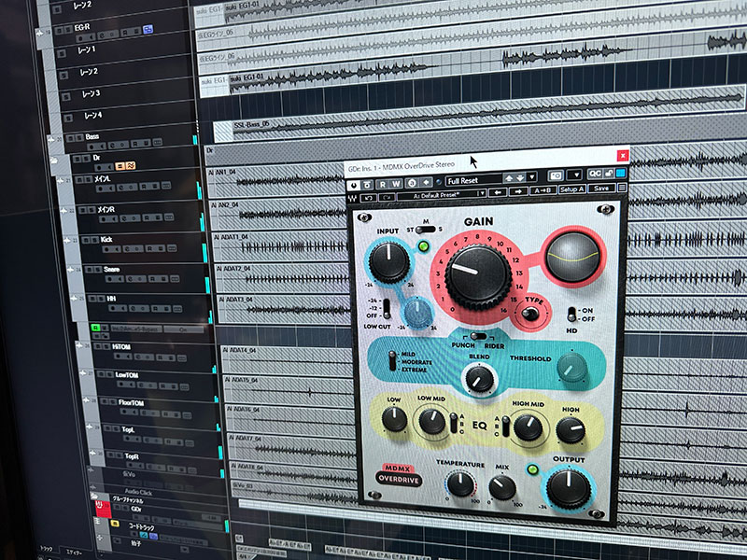Select the HiTOM track name
The image size is (747, 560).
121,346
